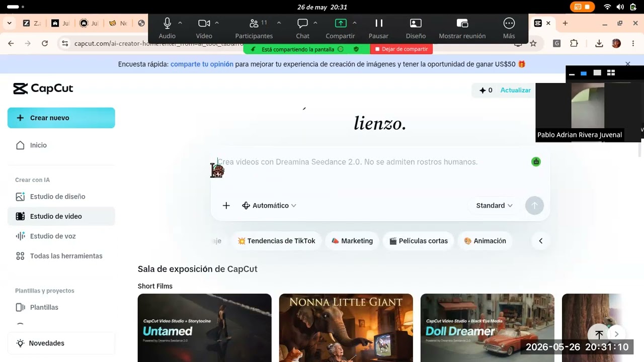Click the browser back arrow
The image size is (644, 362).
[x=11, y=44]
